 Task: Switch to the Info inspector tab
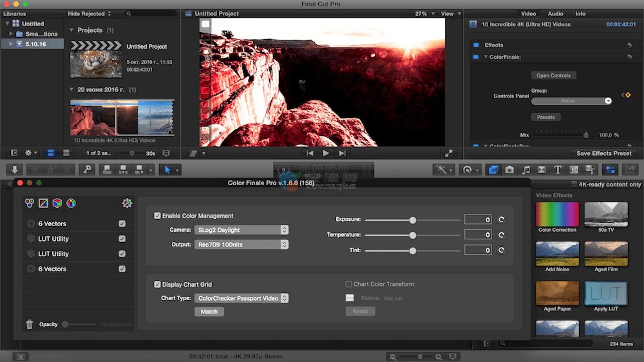(x=580, y=14)
